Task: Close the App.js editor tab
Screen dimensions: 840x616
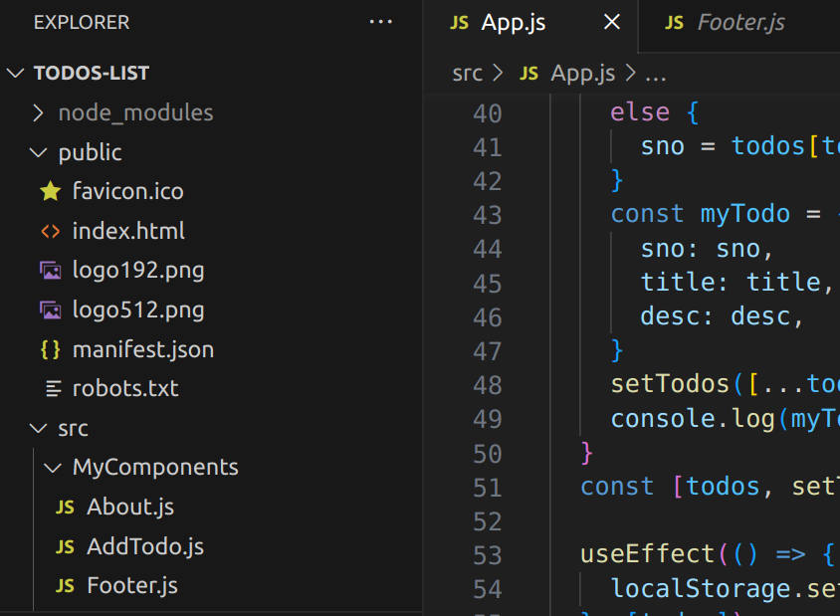Action: coord(612,22)
